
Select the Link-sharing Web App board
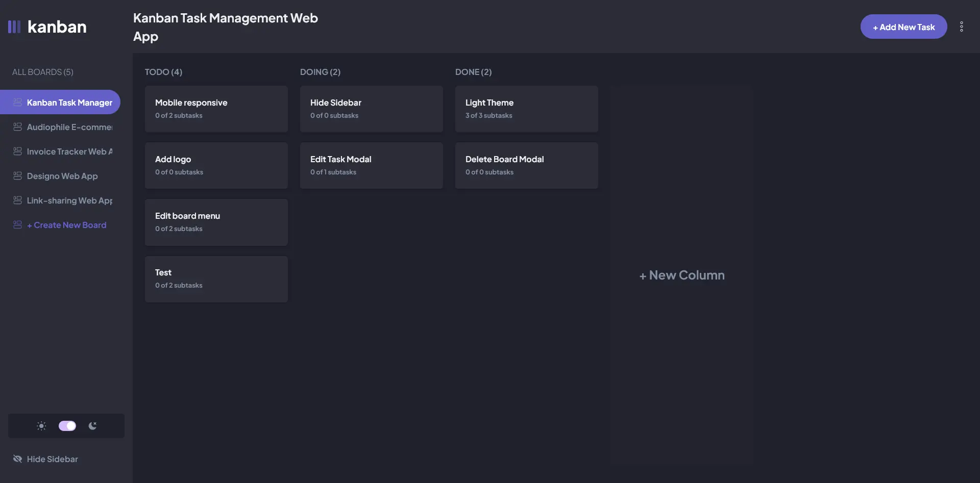pyautogui.click(x=69, y=200)
